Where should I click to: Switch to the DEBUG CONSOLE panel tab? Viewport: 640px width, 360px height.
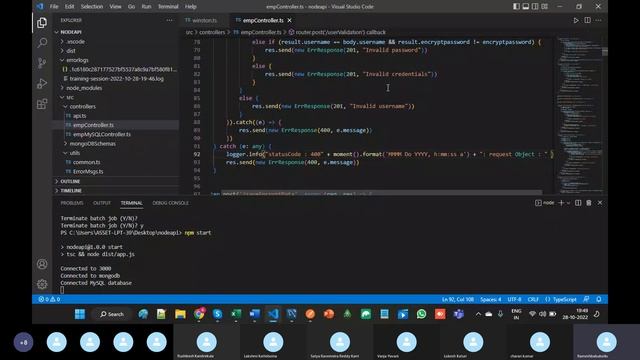(171, 203)
